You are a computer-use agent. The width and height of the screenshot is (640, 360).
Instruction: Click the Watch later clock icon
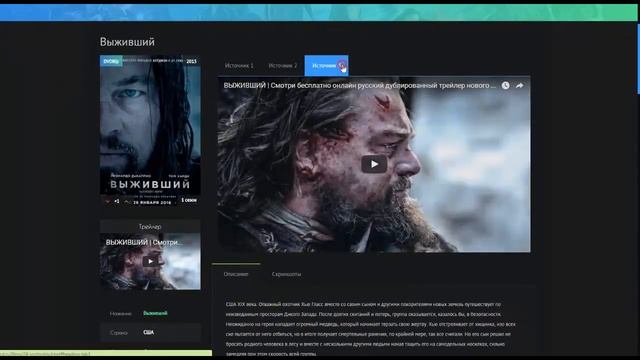[505, 85]
